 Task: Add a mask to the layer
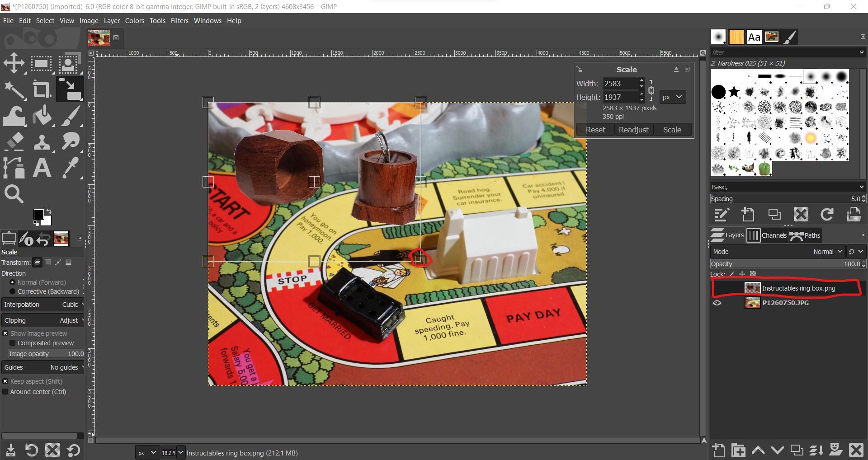coord(836,450)
